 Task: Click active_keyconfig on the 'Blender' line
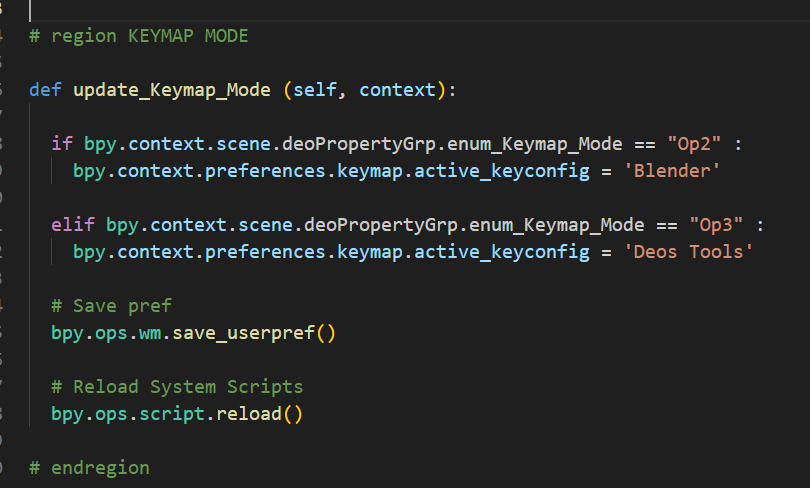[x=502, y=171]
